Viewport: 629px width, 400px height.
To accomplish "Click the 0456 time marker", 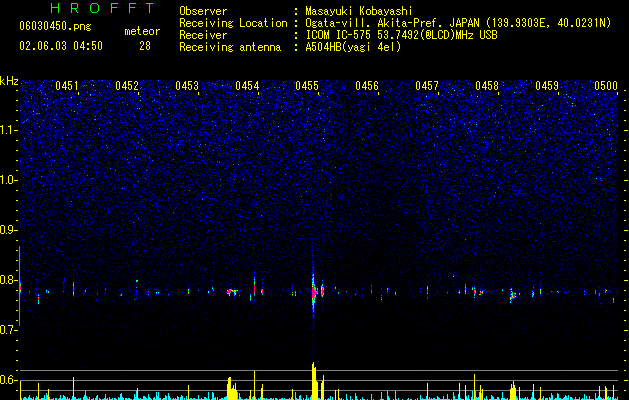I will click(367, 86).
